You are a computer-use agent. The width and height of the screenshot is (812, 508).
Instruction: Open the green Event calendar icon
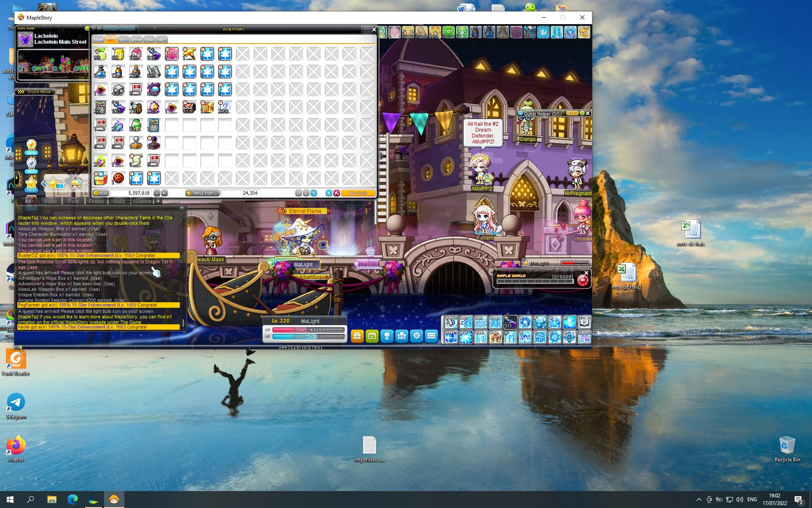373,335
